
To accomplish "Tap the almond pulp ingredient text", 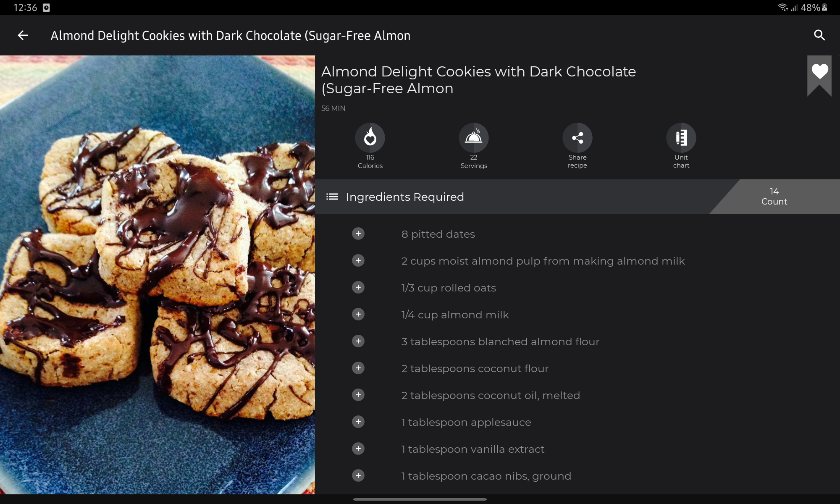I will click(x=543, y=261).
